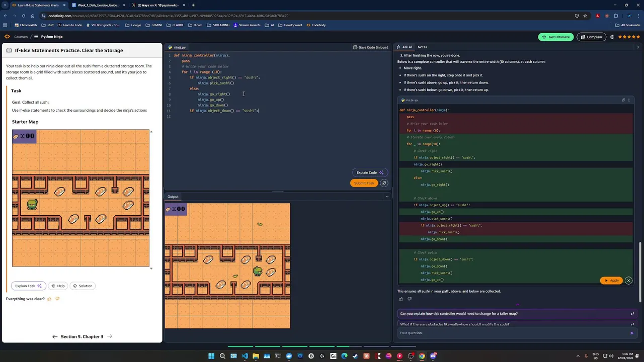This screenshot has height=362, width=644.
Task: Click the Explain Task button
Action: click(29, 286)
